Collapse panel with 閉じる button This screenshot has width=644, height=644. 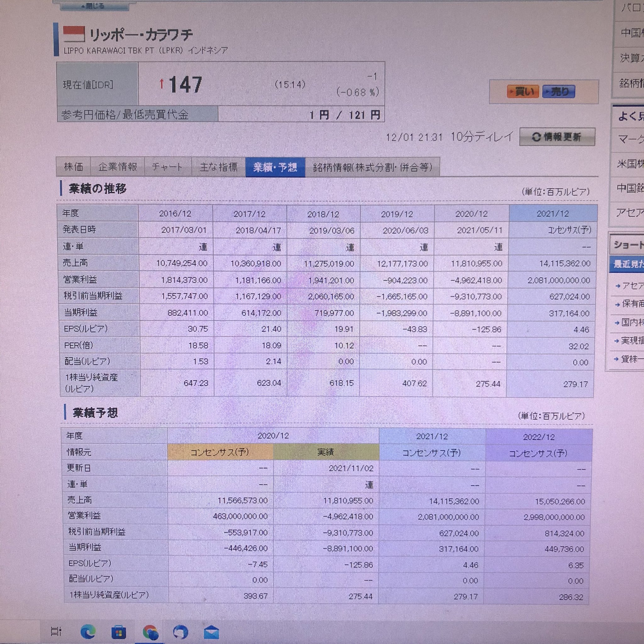click(94, 6)
